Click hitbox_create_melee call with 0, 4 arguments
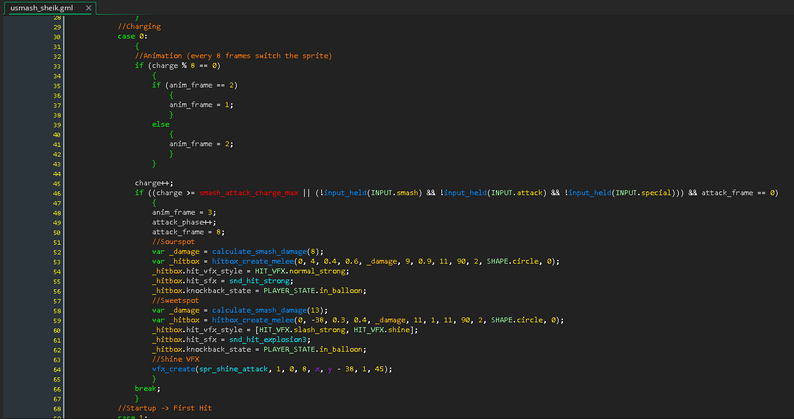 pos(384,261)
